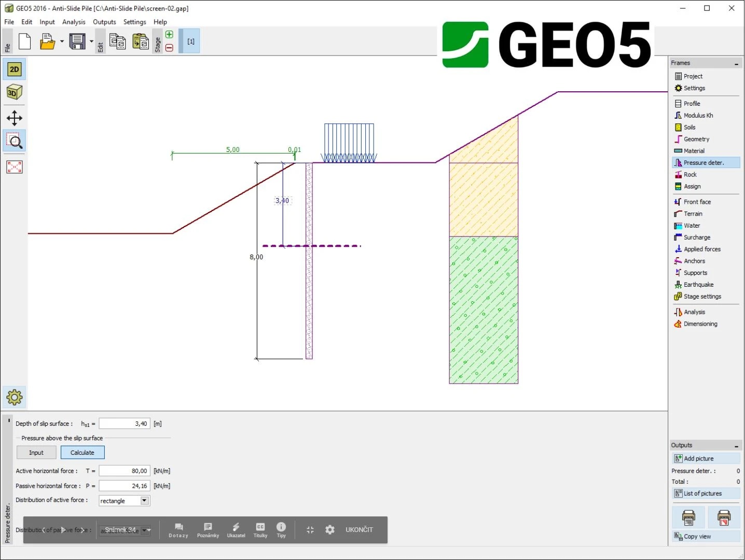Switch pressure mode to Input
The width and height of the screenshot is (745, 560).
click(36, 453)
